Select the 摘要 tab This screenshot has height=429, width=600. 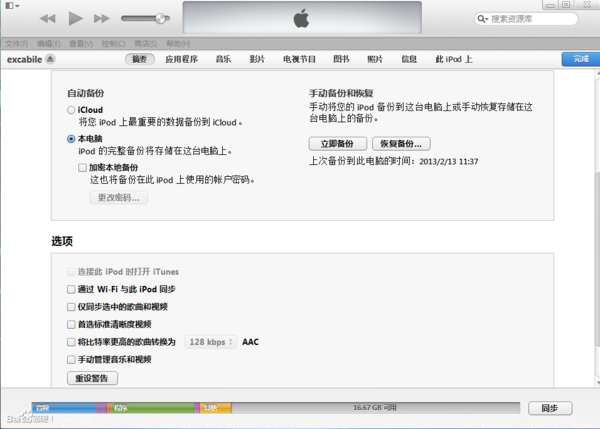pyautogui.click(x=140, y=59)
